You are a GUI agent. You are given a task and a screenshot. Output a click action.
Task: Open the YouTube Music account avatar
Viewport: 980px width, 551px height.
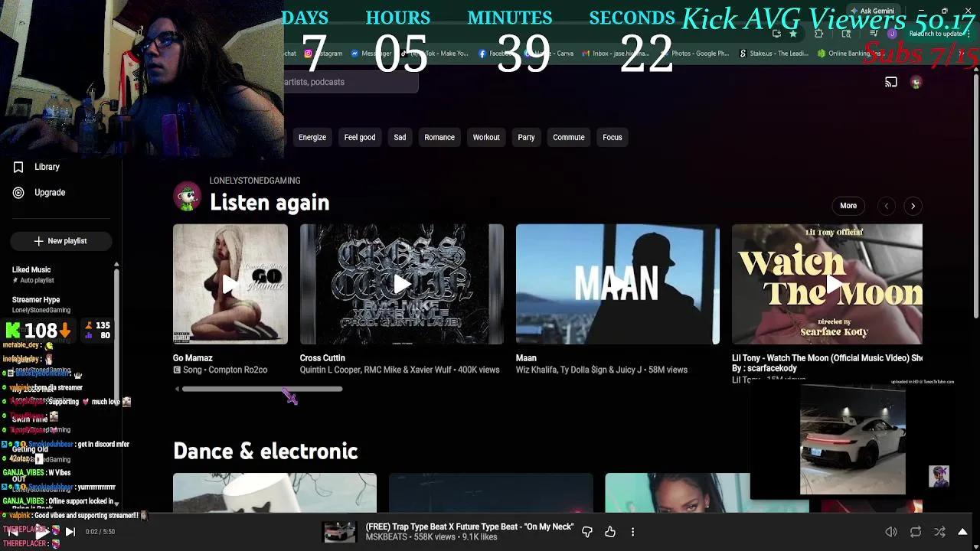pyautogui.click(x=916, y=82)
